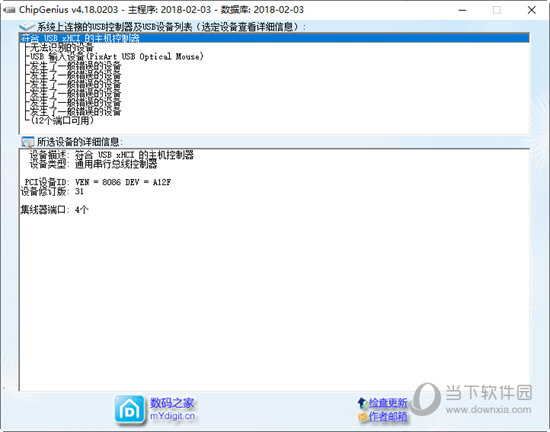Click the 检查更新 link
The width and height of the screenshot is (550, 432).
point(388,403)
